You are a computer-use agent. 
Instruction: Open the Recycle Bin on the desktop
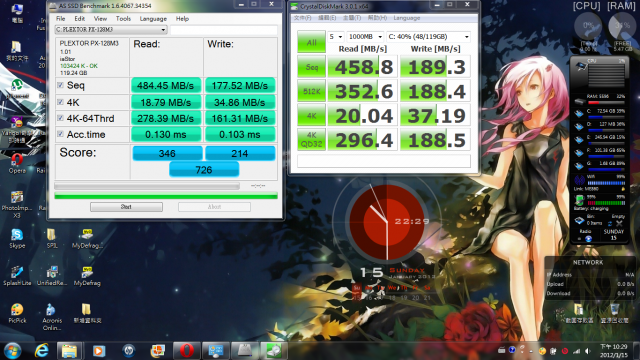click(614, 313)
